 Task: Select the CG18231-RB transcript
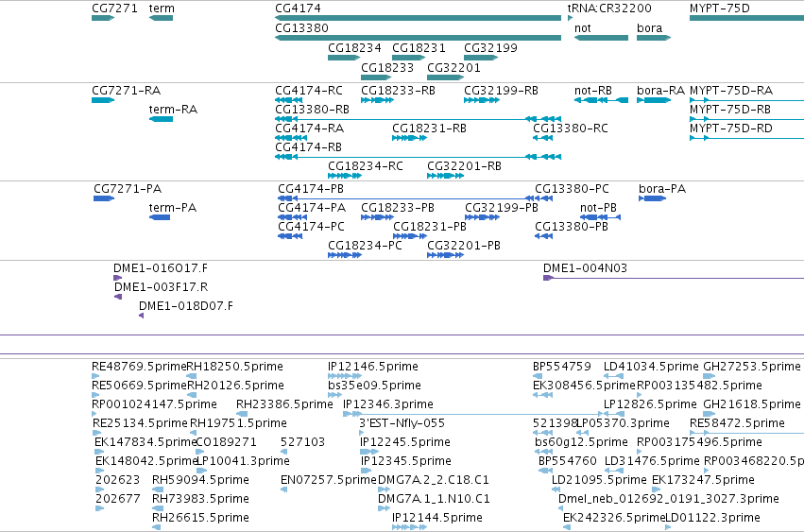[409, 138]
